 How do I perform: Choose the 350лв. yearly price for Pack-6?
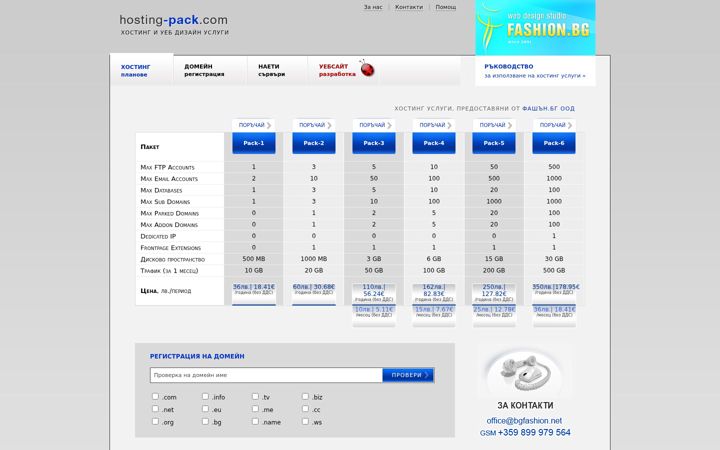click(555, 294)
